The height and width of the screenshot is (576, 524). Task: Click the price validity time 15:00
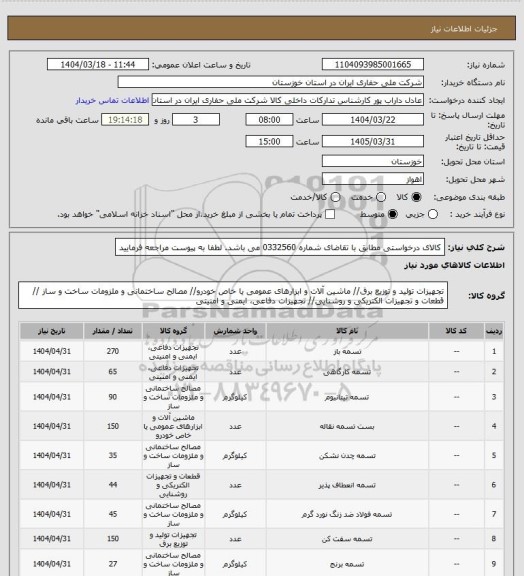tap(269, 141)
